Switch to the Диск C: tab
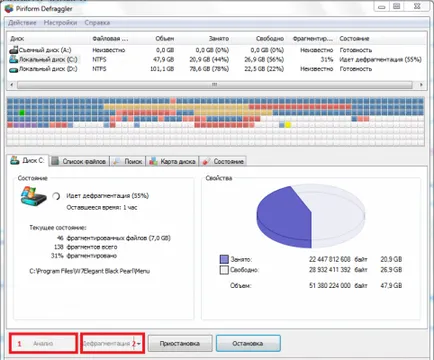434x360 pixels. click(x=28, y=160)
